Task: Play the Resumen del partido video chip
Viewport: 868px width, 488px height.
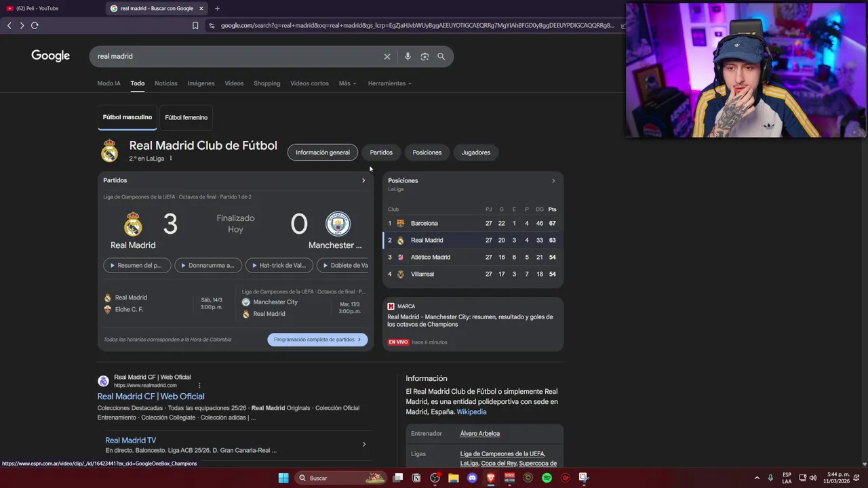Action: click(x=137, y=266)
